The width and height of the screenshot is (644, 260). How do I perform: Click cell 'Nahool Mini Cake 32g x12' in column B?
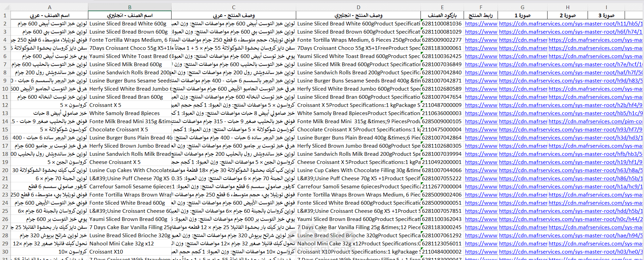[130, 243]
